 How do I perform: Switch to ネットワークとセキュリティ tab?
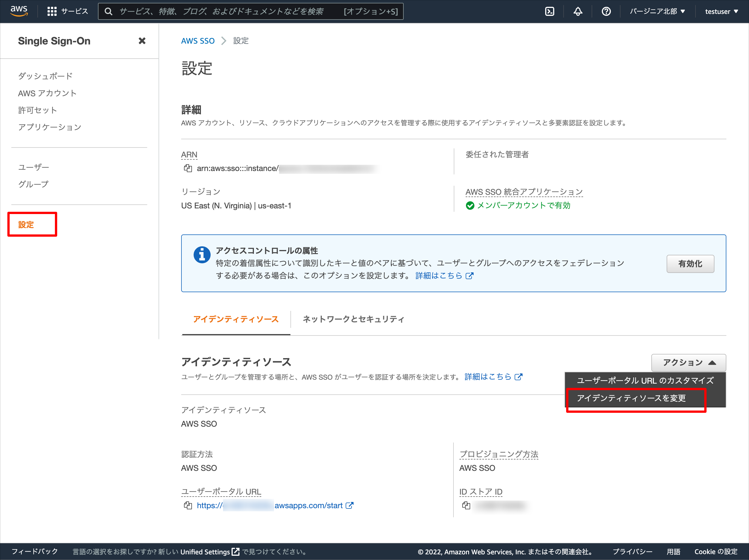(x=354, y=319)
